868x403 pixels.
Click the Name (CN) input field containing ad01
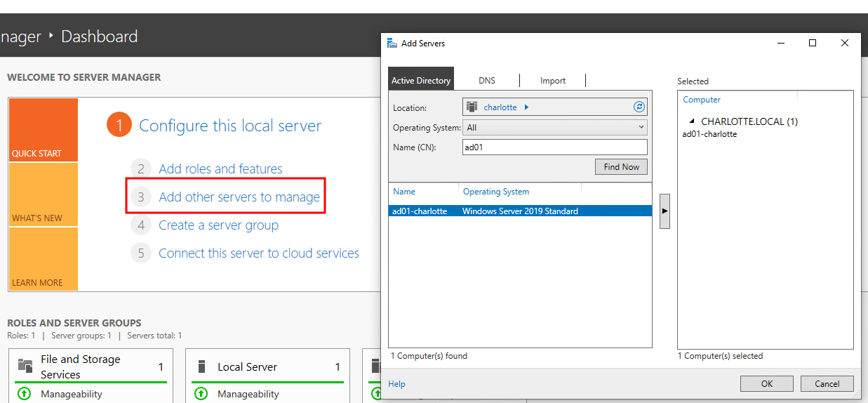(554, 147)
